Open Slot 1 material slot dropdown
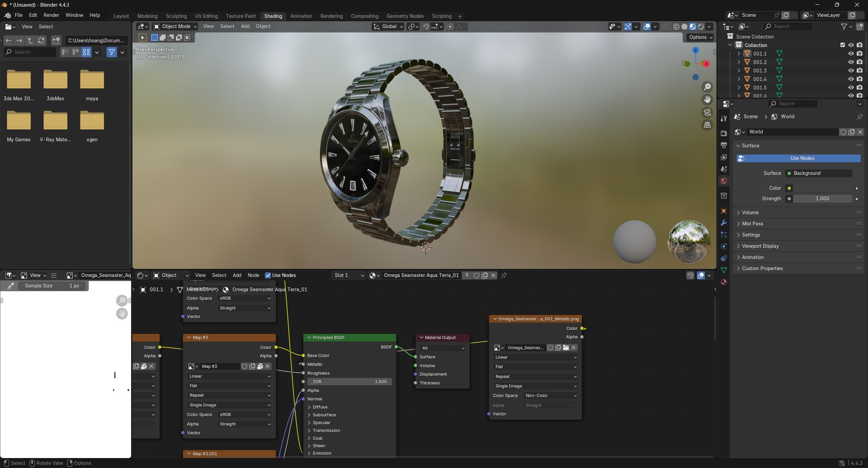This screenshot has width=868, height=468. coord(348,275)
